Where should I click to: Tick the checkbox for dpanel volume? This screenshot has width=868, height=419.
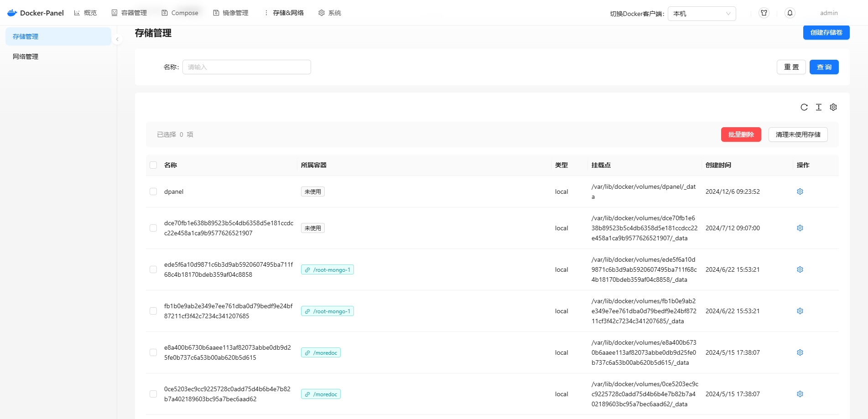click(x=153, y=191)
